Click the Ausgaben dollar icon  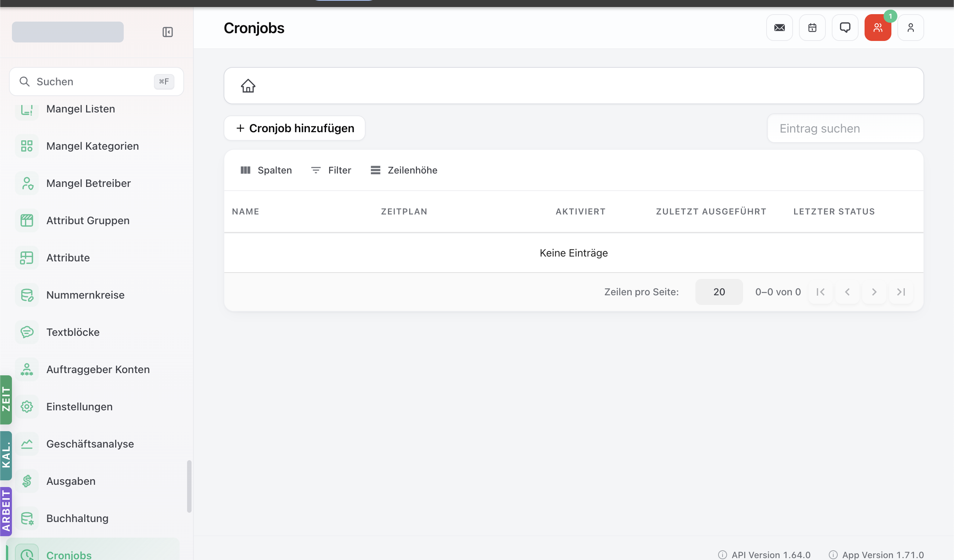tap(27, 481)
